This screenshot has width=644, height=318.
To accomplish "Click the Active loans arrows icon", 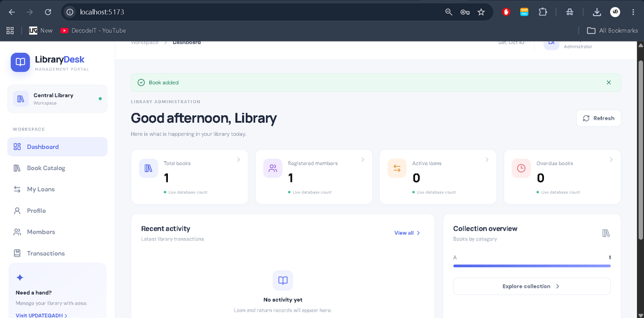I will [x=397, y=168].
